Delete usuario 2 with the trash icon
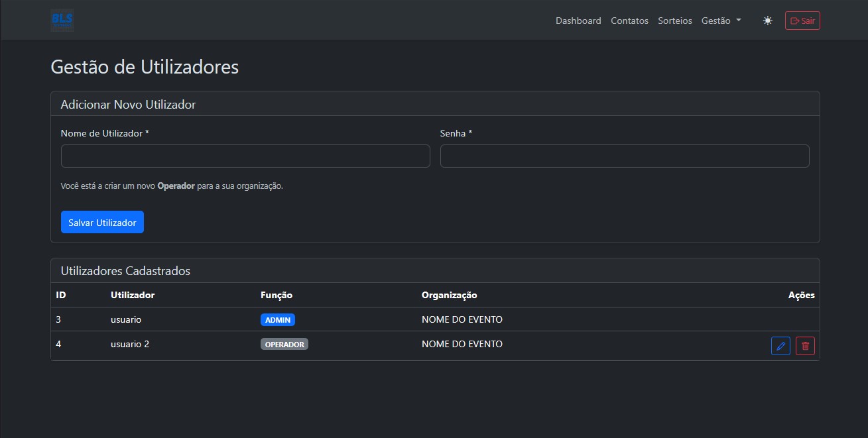 (x=805, y=346)
